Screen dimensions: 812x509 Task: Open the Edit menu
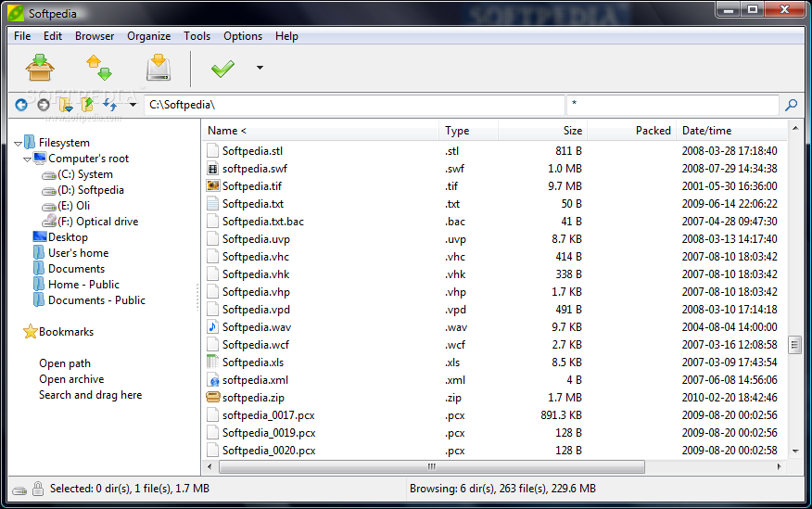coord(53,36)
